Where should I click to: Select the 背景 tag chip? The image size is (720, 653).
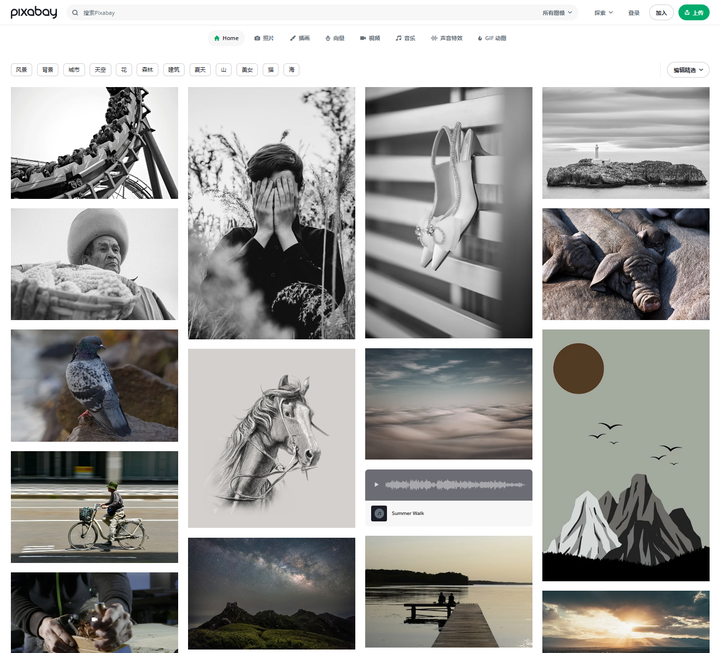(48, 70)
